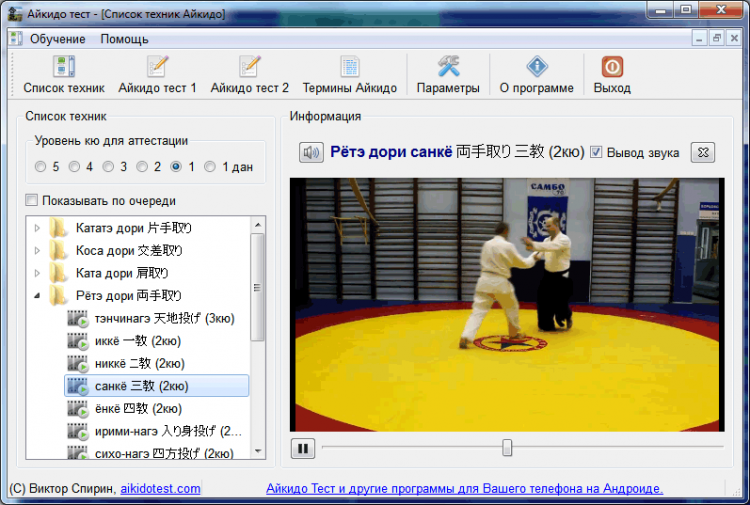Select kyu level 4 radio button
Viewport: 750px width, 505px height.
[74, 166]
